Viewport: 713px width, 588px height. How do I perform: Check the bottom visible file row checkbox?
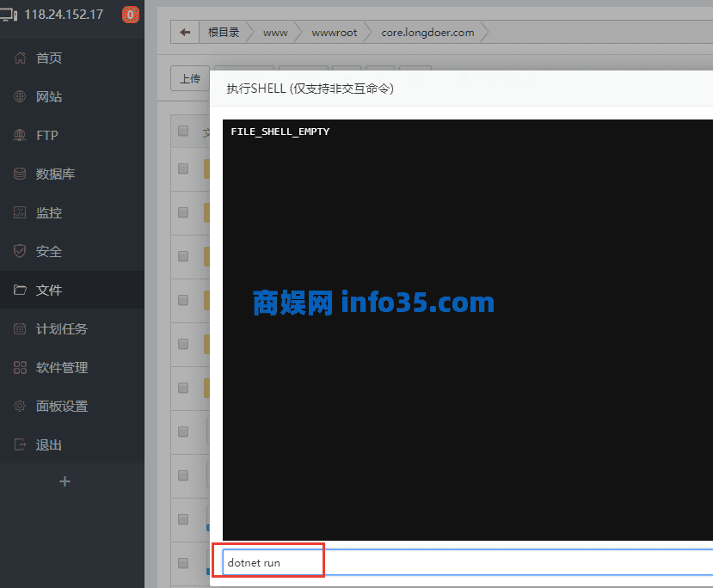(x=183, y=563)
